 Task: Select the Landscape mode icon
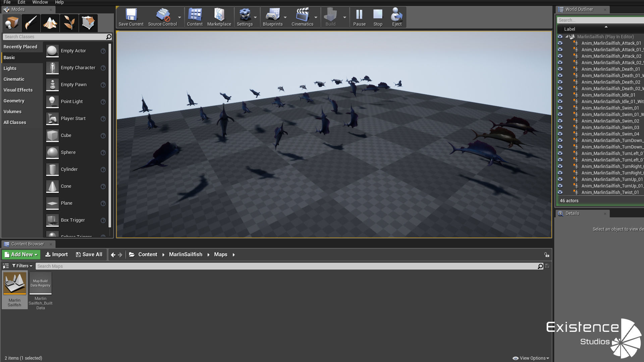(x=50, y=23)
